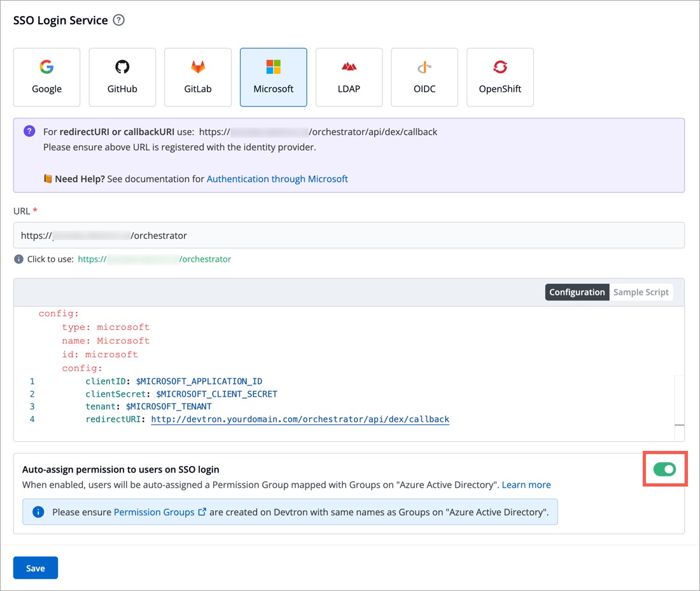Click the question mark in the redirectURI banner
This screenshot has height=591, width=700.
tap(29, 131)
